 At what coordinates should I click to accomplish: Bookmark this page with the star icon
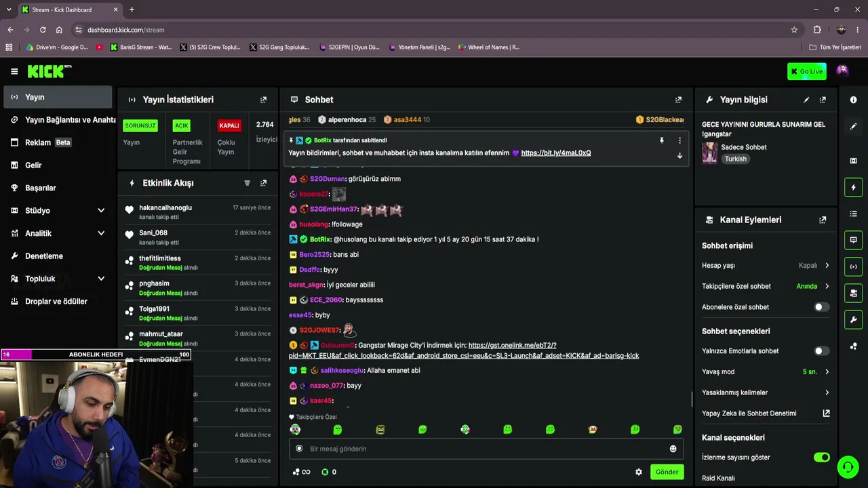(x=794, y=30)
